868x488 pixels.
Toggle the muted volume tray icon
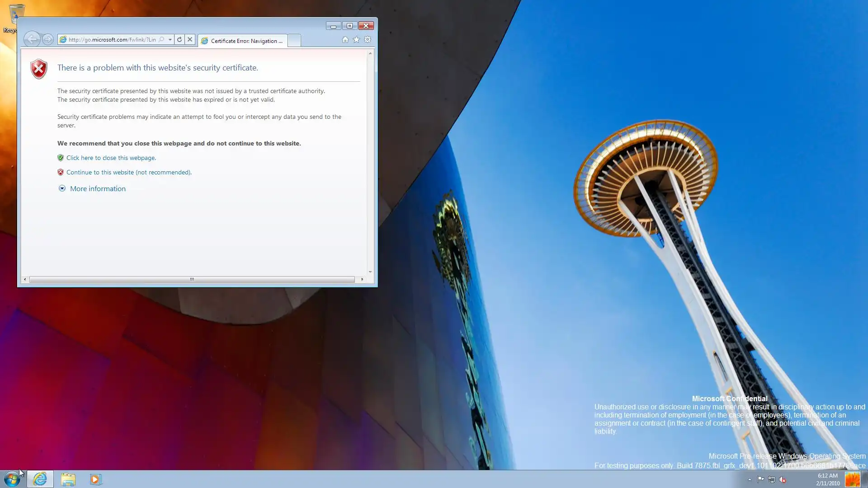point(783,479)
